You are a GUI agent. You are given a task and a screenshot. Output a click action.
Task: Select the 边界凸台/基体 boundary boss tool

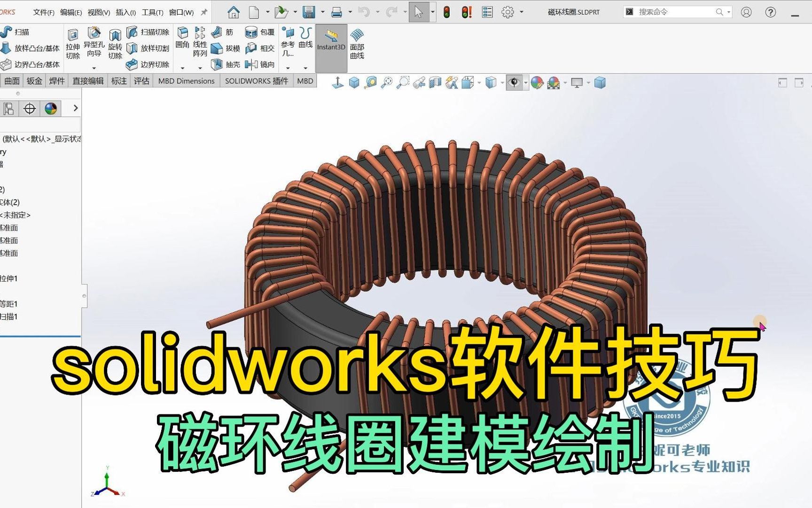[x=30, y=64]
